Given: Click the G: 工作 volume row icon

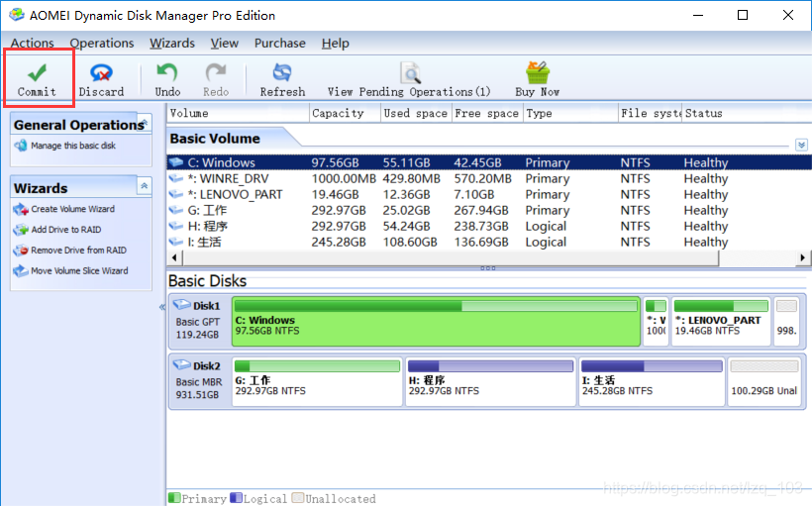Looking at the screenshot, I should pyautogui.click(x=176, y=210).
